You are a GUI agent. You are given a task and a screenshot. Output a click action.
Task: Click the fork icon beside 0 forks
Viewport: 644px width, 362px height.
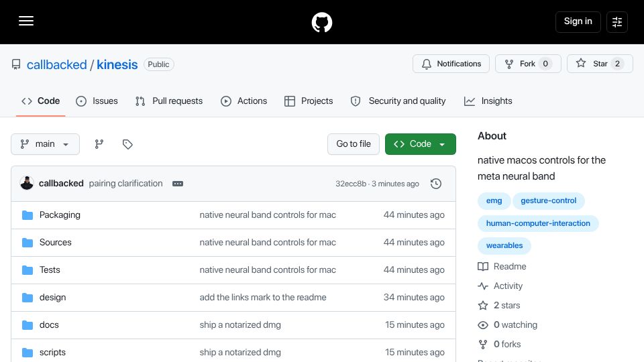tap(483, 345)
